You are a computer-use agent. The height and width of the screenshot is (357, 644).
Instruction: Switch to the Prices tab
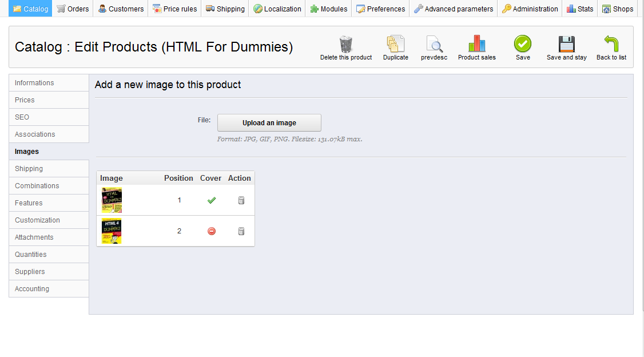click(49, 100)
